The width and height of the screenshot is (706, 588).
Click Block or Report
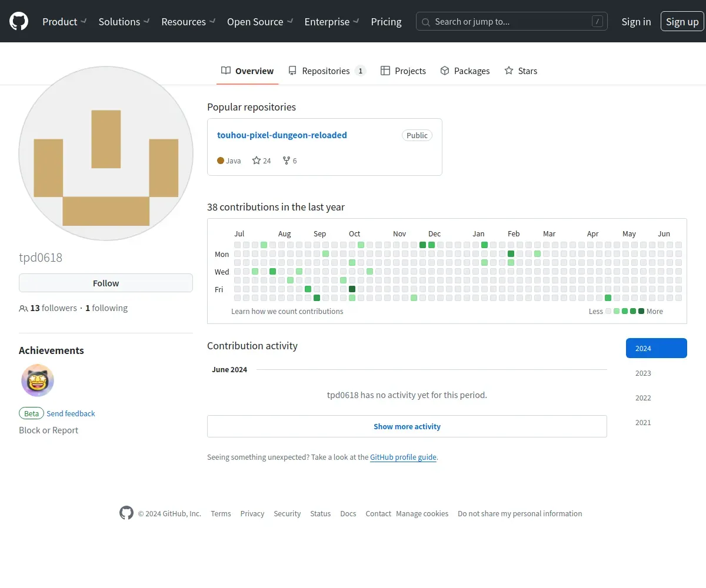(48, 430)
